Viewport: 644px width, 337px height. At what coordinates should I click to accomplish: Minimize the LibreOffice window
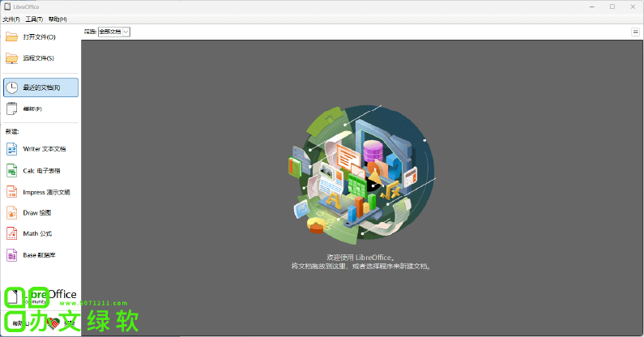tap(592, 6)
